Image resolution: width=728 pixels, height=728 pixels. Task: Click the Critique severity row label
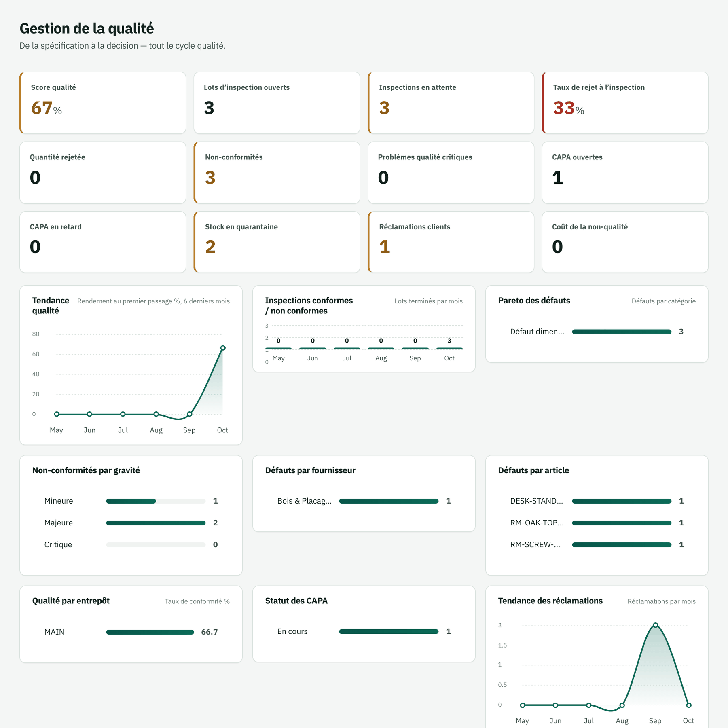coord(58,545)
